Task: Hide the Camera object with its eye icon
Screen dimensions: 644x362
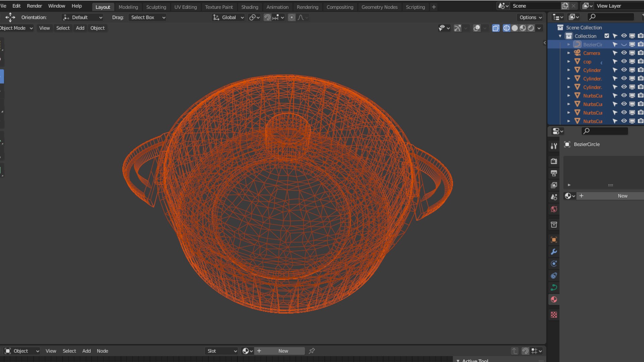Action: pyautogui.click(x=624, y=53)
